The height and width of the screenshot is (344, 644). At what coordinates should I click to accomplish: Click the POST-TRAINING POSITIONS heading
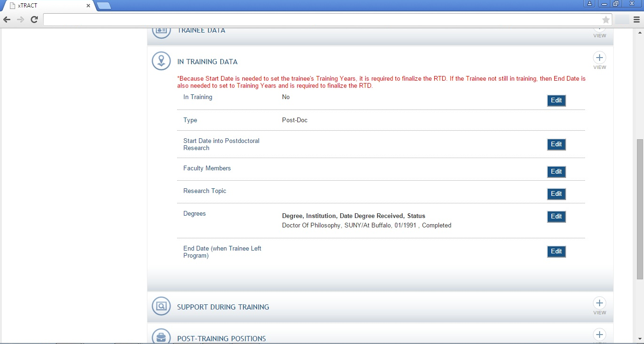click(222, 339)
